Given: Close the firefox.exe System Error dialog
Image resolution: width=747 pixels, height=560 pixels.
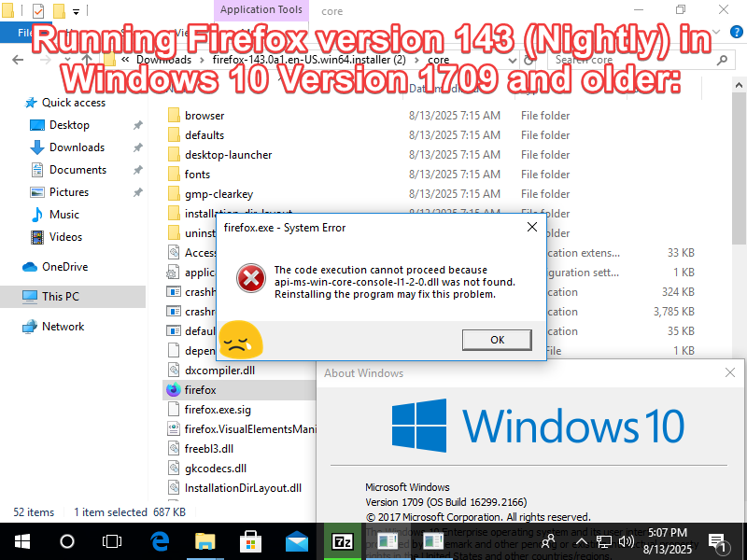Looking at the screenshot, I should point(532,227).
